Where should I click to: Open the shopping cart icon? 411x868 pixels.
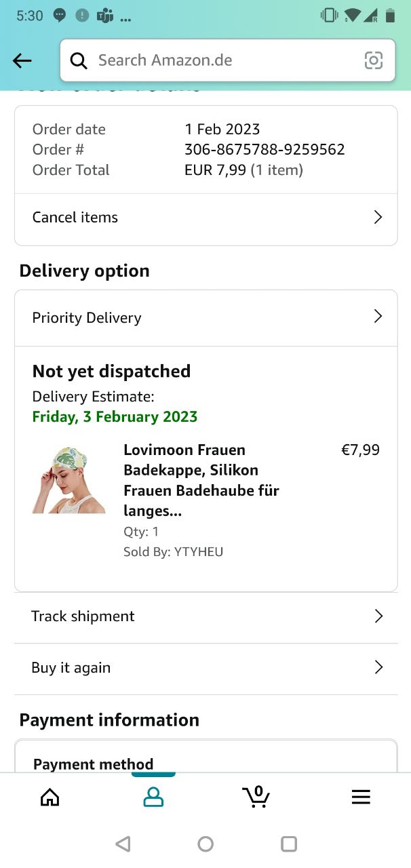[x=256, y=796]
